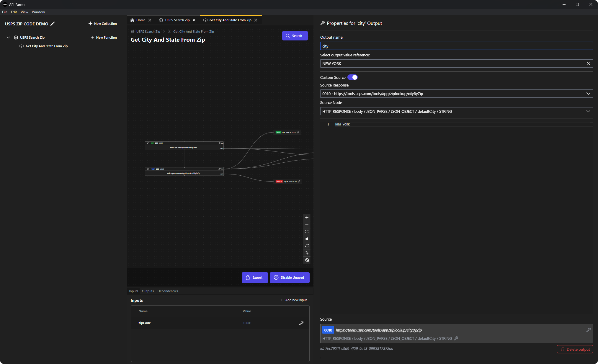Click the wrench icon on the city OUTPUT node

coord(299,181)
